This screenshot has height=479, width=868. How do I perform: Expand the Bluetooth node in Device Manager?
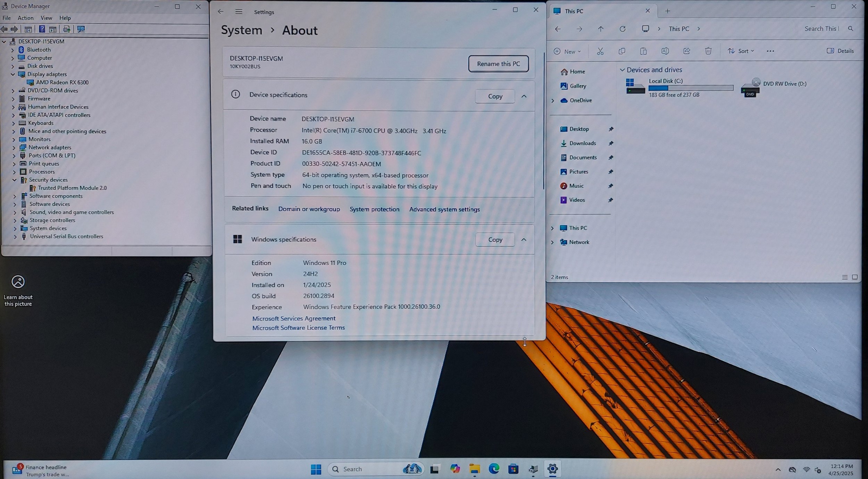(12, 50)
